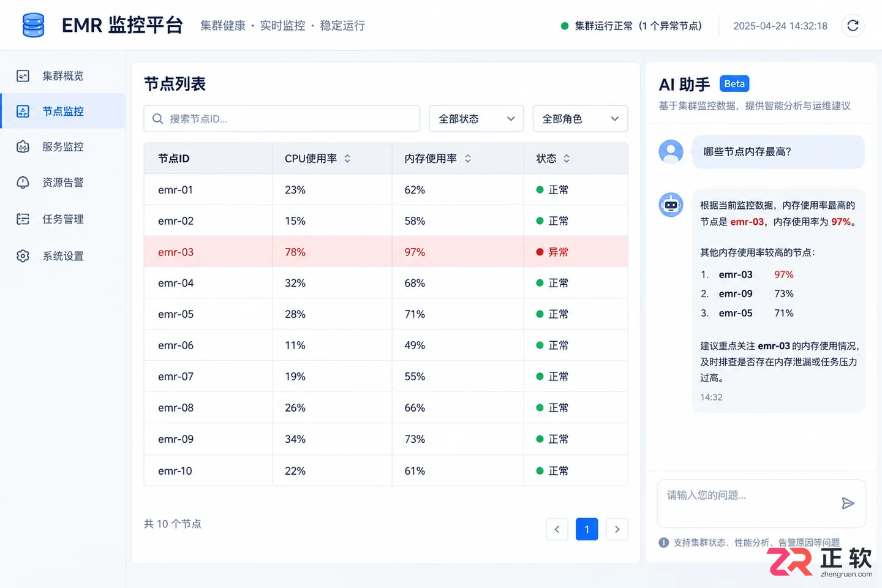
Task: Go to the next page of nodes
Action: pos(617,529)
